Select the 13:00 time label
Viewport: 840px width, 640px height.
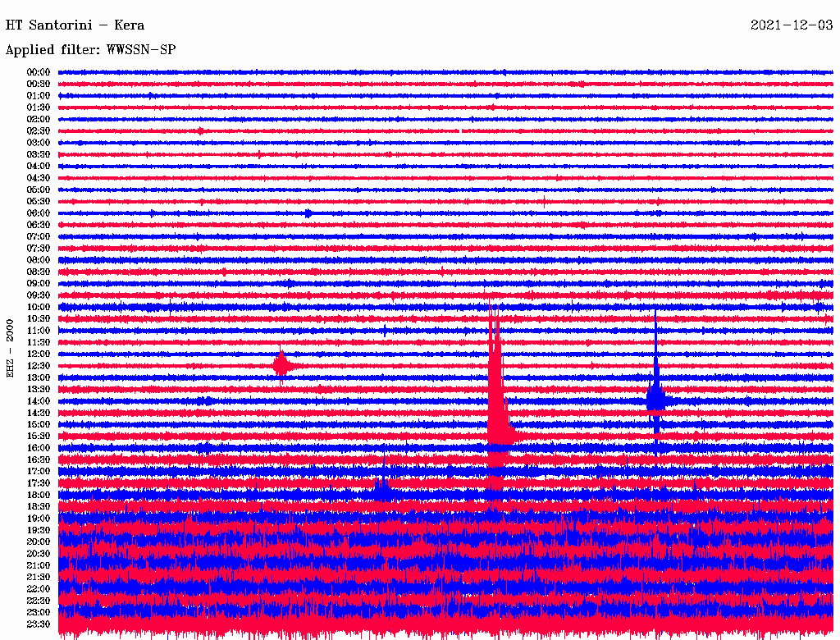39,378
